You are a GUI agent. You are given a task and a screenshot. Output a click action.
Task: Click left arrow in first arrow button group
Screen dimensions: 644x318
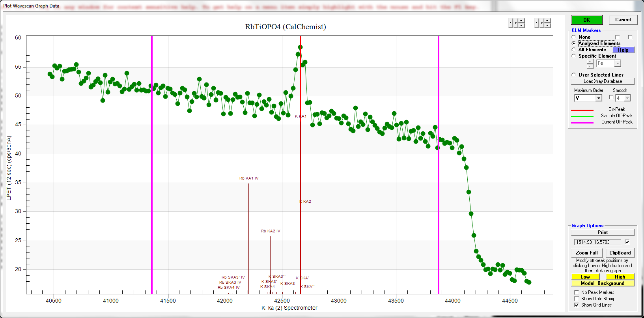pos(511,23)
